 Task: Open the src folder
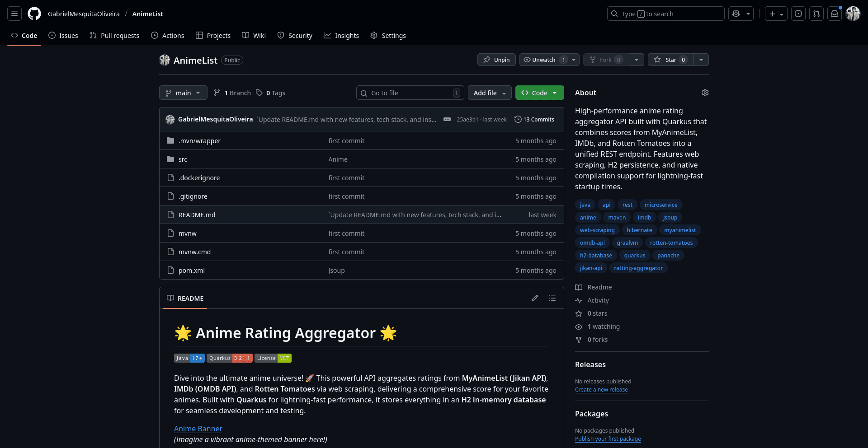183,159
